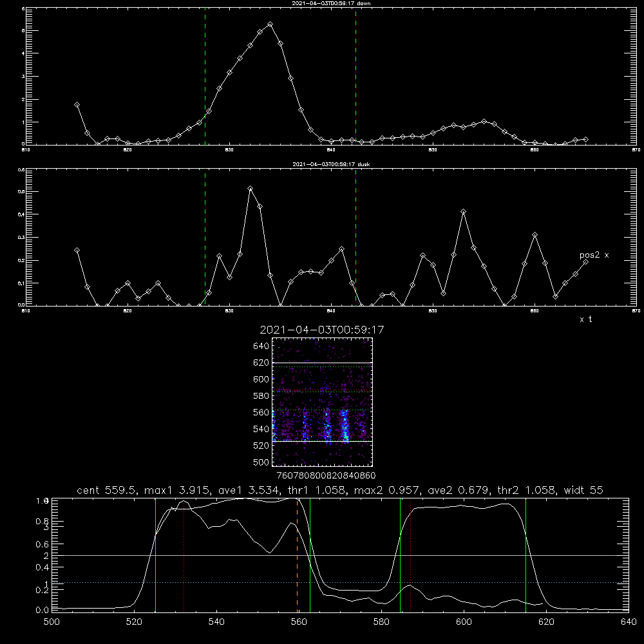644x644 pixels.
Task: Click the tallest peak diamond in dusk plot
Action: [x=250, y=189]
